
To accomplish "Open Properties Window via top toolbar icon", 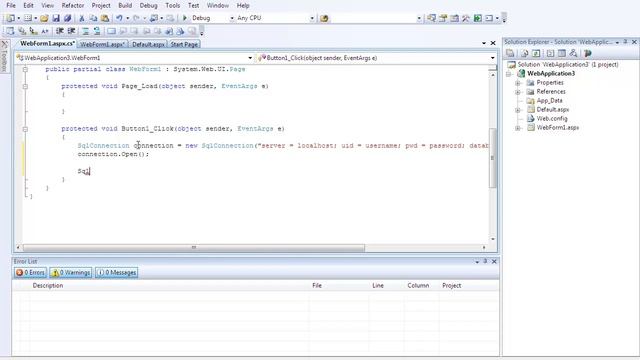I will tap(443, 18).
